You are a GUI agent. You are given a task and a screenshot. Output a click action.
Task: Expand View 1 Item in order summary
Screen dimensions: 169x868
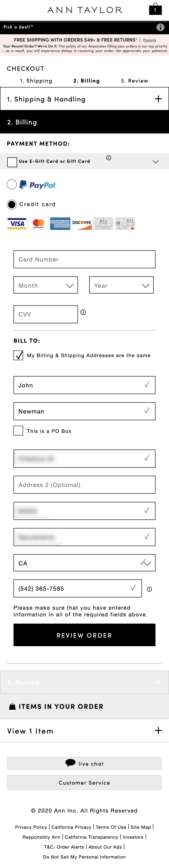pos(158,731)
